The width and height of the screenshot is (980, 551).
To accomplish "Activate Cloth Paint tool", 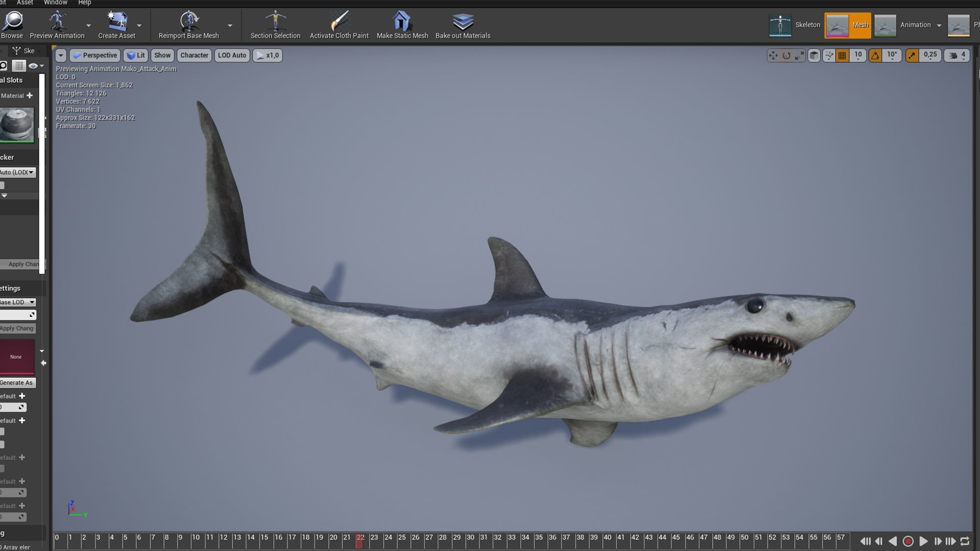I will [x=339, y=21].
